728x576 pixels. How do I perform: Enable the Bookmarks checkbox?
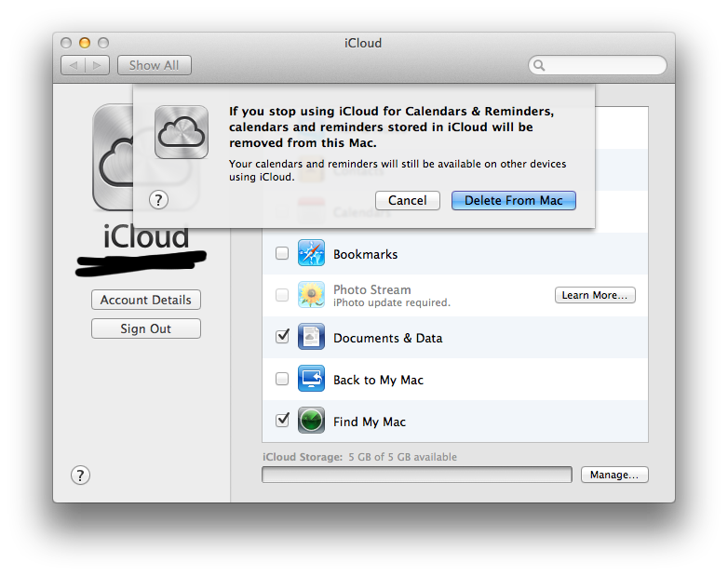pos(282,253)
